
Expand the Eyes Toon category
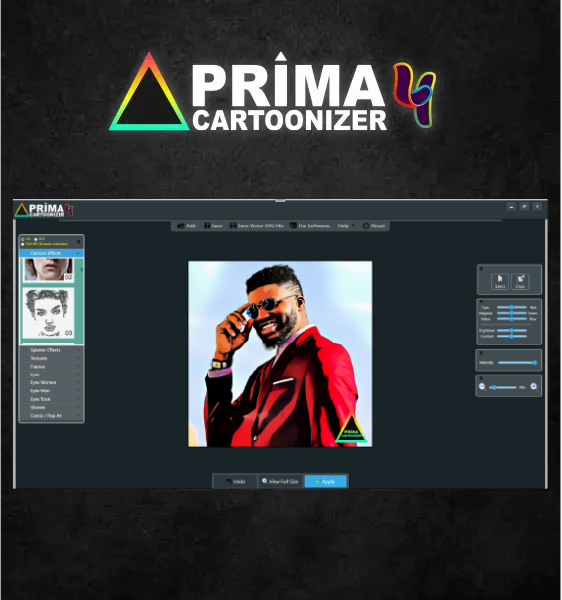tap(52, 399)
